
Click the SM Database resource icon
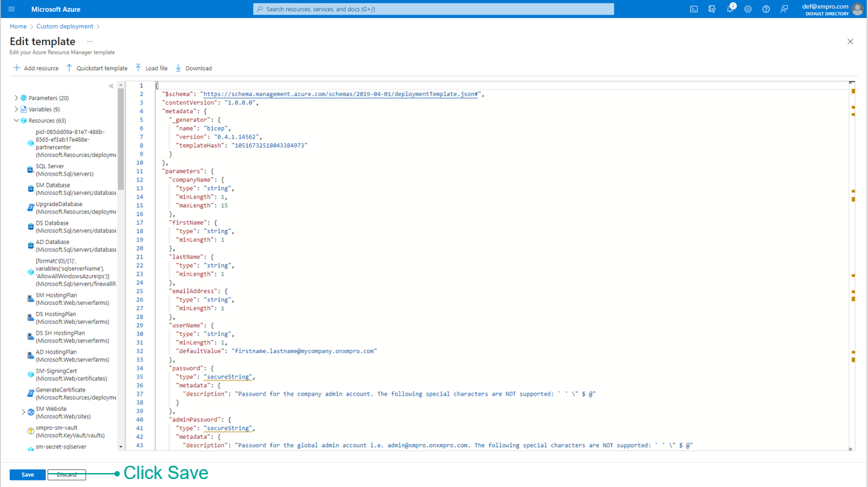pyautogui.click(x=30, y=189)
